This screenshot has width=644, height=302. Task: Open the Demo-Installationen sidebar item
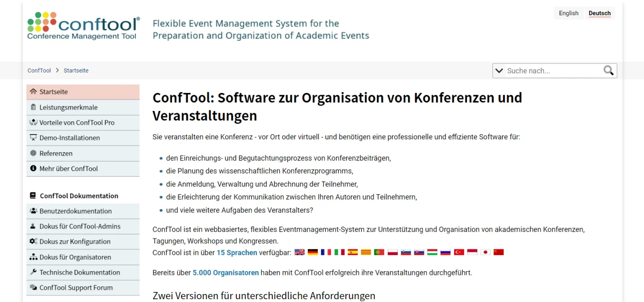tap(83, 138)
